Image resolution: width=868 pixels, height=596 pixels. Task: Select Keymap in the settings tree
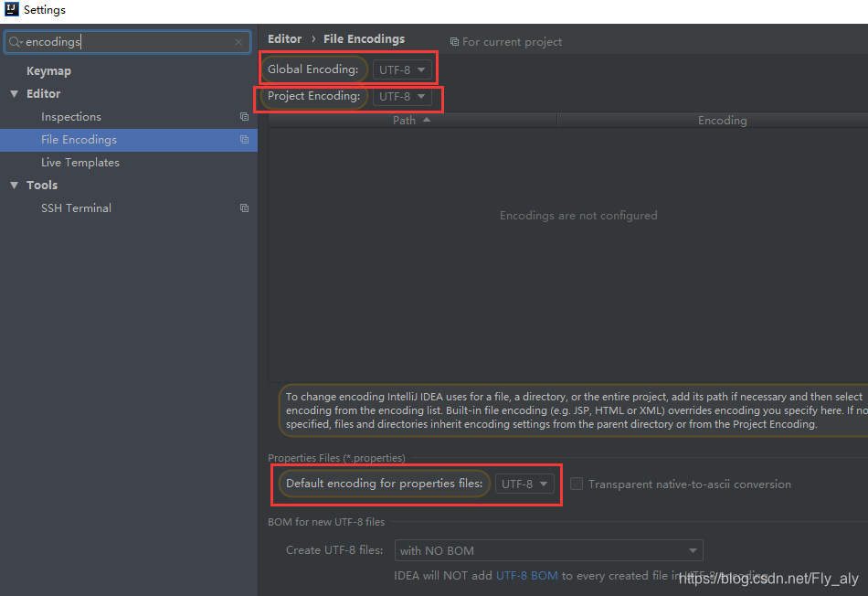click(48, 71)
